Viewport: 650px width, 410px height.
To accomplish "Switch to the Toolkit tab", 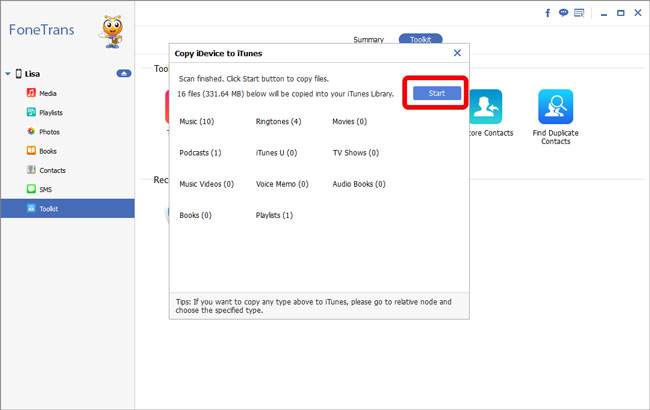I will [420, 39].
